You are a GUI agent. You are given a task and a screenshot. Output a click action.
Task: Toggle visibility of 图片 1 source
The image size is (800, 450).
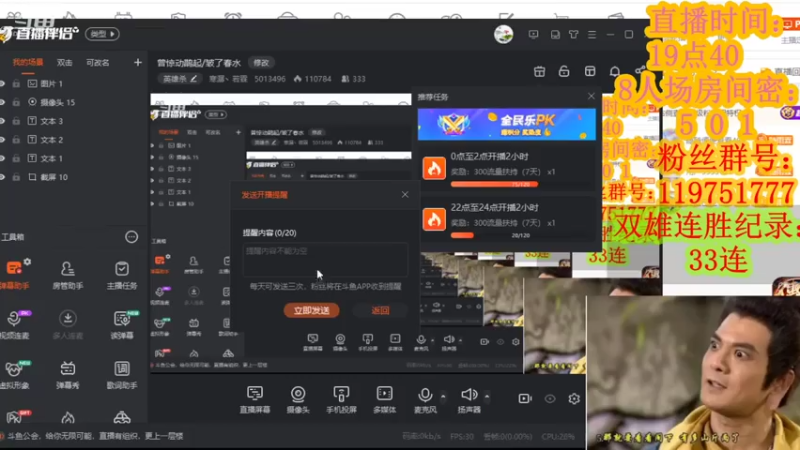tap(2, 84)
